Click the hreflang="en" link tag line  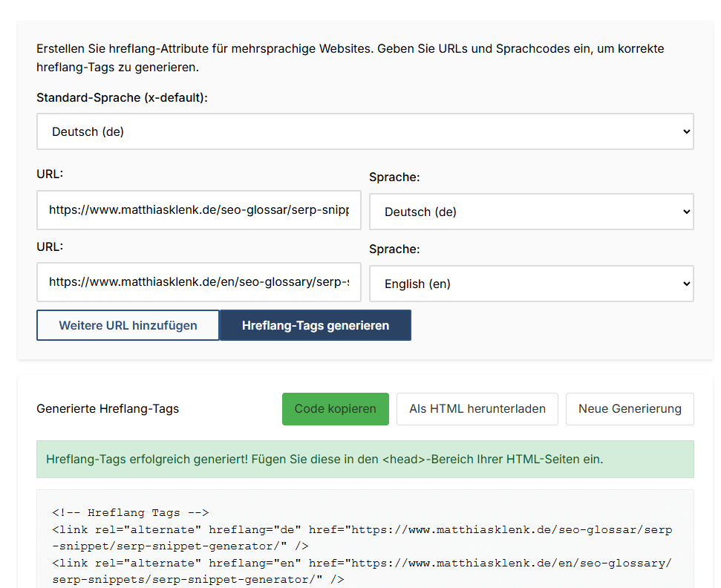362,571
